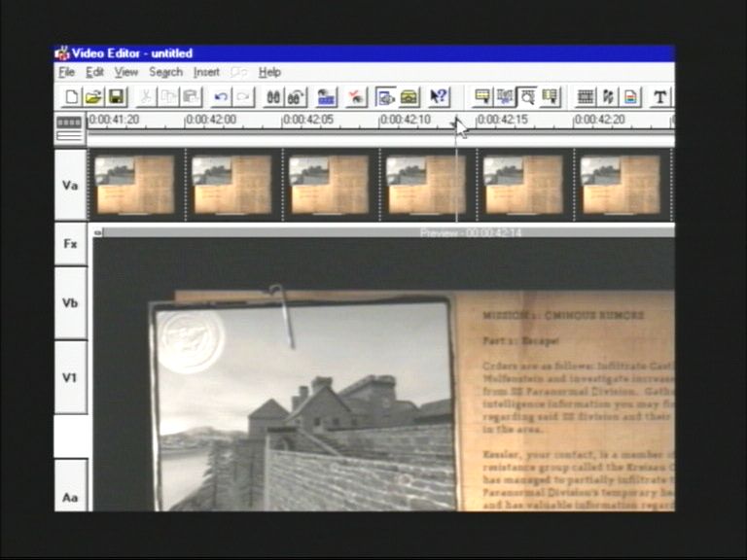Click the Paste clipboard icon
This screenshot has height=560, width=747.
[x=191, y=97]
